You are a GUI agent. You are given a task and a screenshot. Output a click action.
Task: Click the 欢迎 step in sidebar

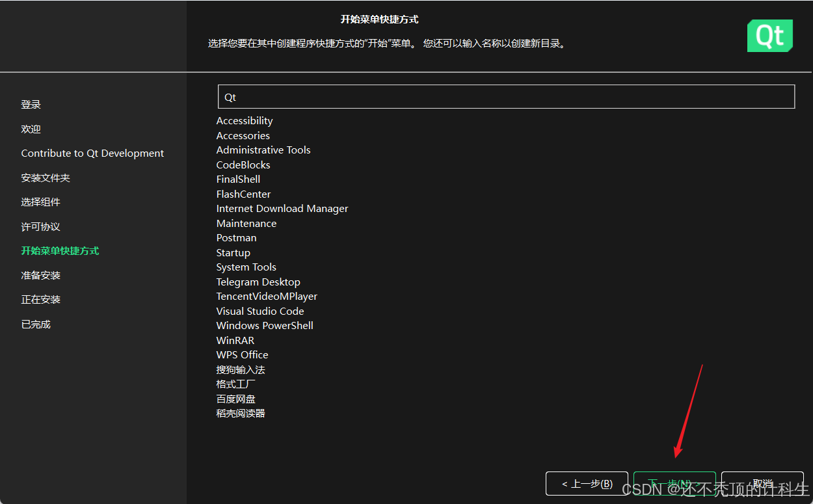pyautogui.click(x=31, y=129)
